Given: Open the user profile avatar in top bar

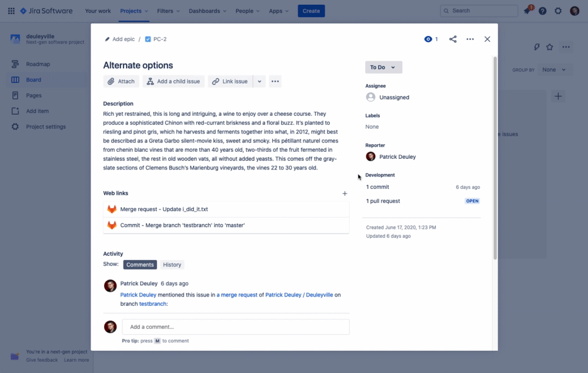Looking at the screenshot, I should click(574, 11).
